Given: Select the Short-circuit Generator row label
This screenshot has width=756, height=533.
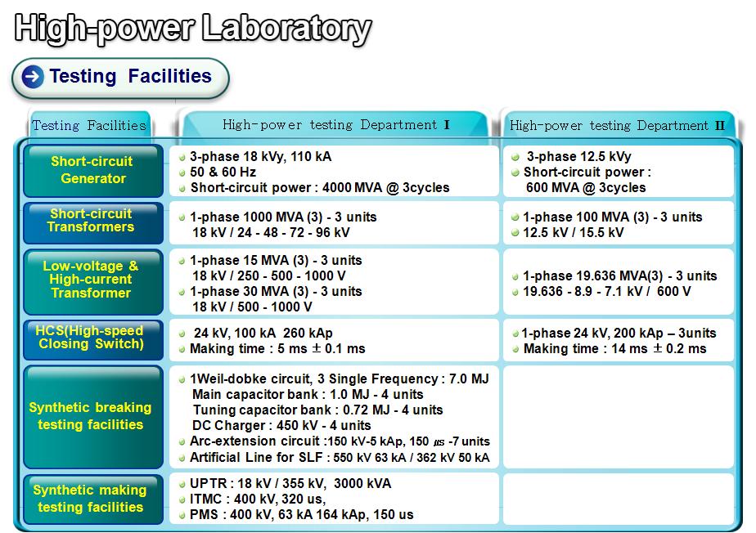Looking at the screenshot, I should 93,170.
